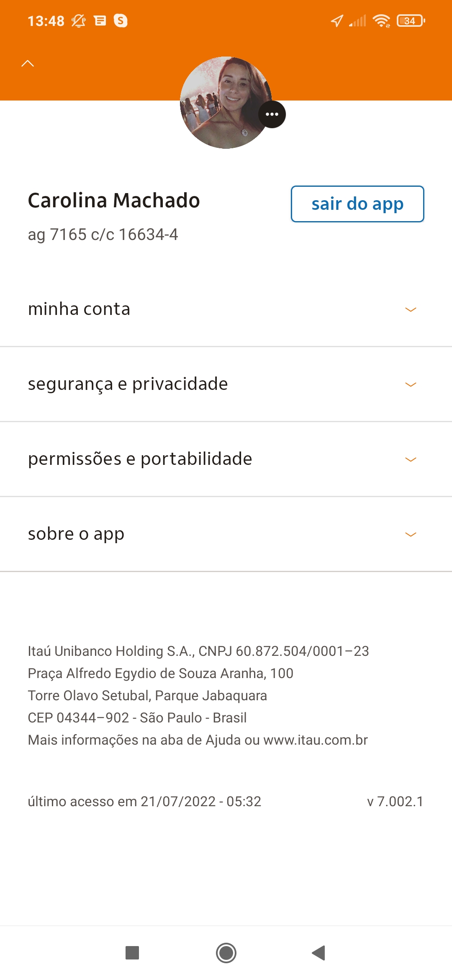Viewport: 452px width, 980px height.
Task: Expand the sobre o app chevron
Action: pyautogui.click(x=411, y=534)
